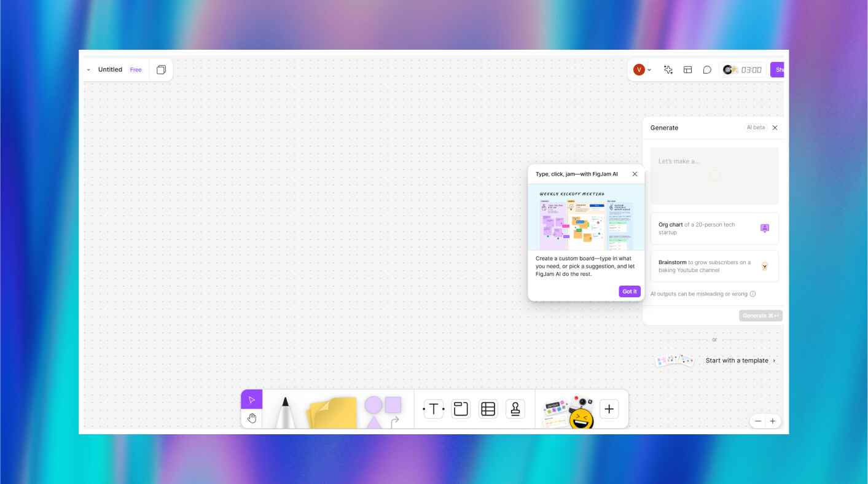Click the Untitled file name

110,69
